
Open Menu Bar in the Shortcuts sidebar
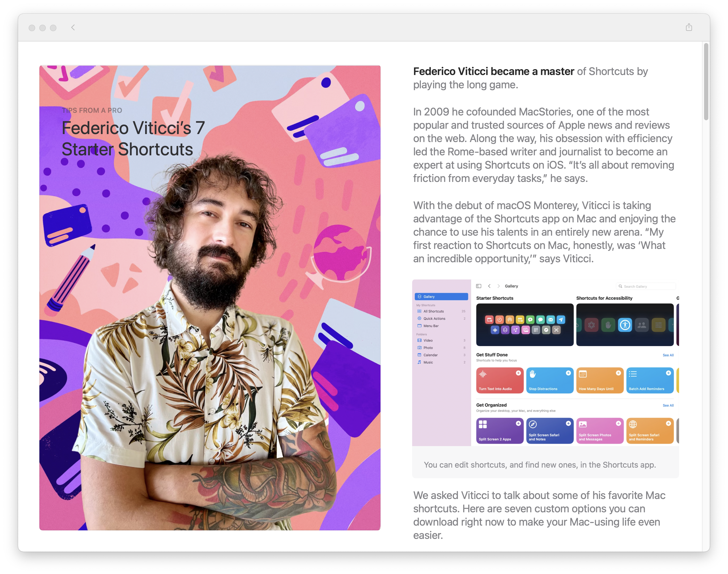(441, 326)
